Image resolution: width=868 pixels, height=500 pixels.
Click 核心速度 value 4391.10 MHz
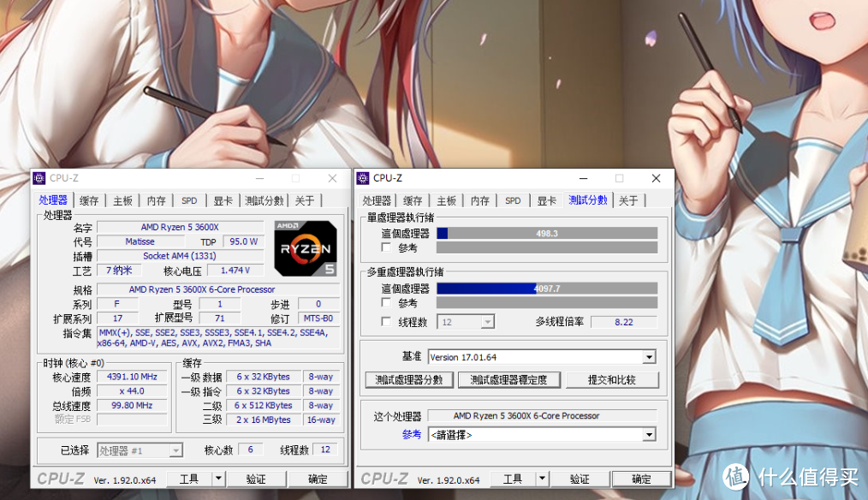(x=133, y=377)
